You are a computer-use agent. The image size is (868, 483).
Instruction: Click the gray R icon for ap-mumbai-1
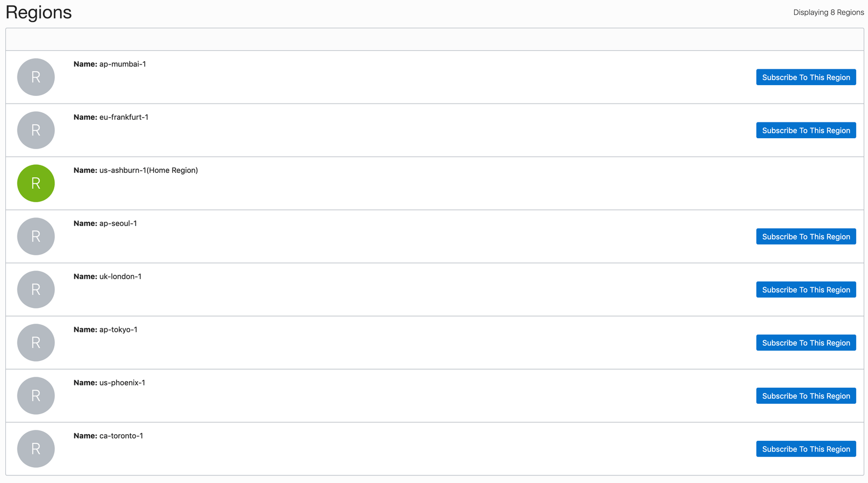pyautogui.click(x=36, y=77)
